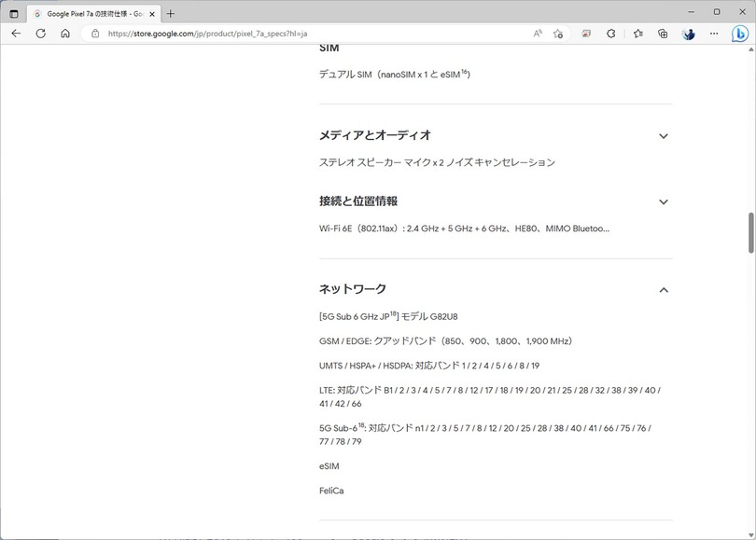
Task: Open the screenshot tool icon in toolbar
Action: 586,34
